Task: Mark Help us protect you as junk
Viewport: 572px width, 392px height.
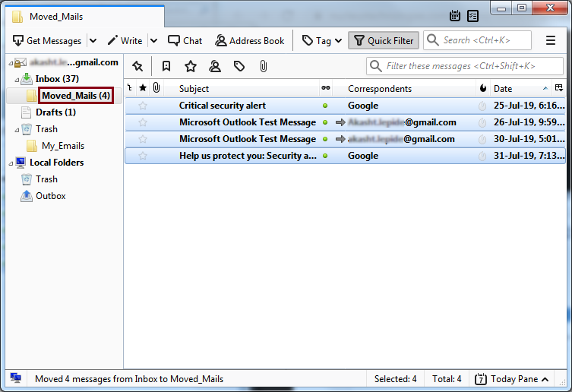Action: click(482, 156)
